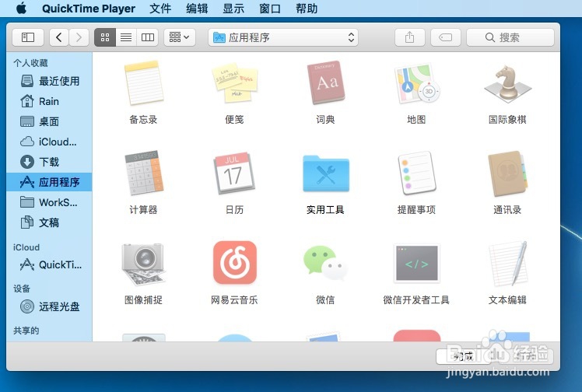Select the Calculator app 计算器

143,173
